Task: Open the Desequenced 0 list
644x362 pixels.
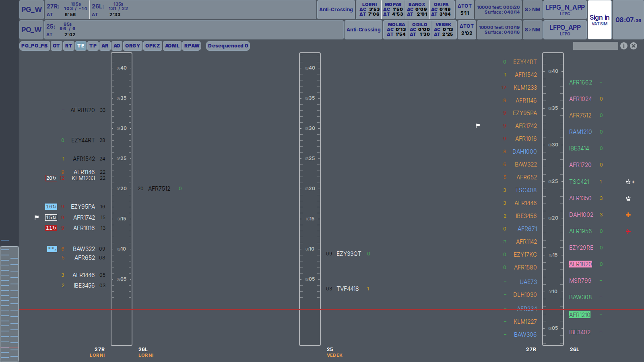Action: [x=228, y=46]
